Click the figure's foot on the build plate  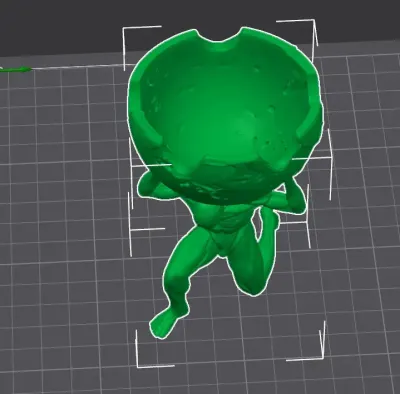click(162, 323)
